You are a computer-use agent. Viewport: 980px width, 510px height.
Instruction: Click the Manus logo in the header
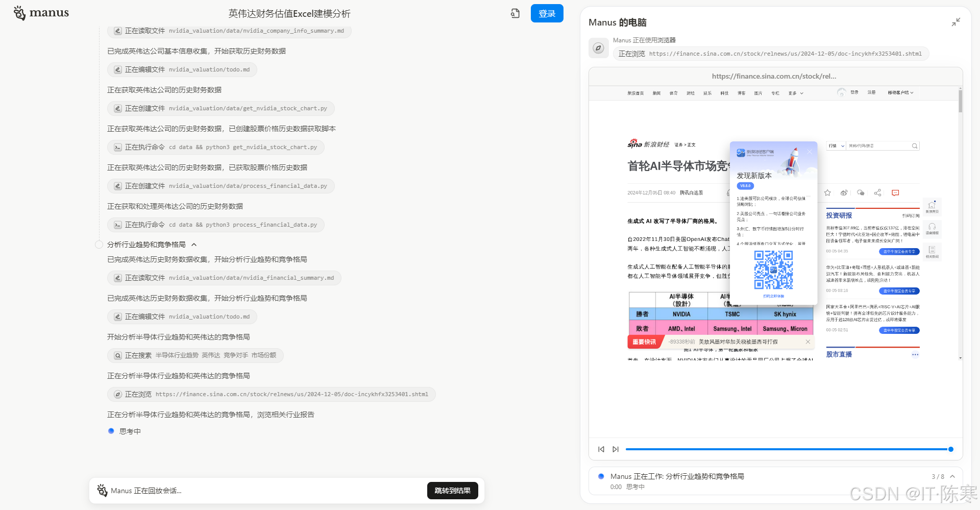click(41, 13)
